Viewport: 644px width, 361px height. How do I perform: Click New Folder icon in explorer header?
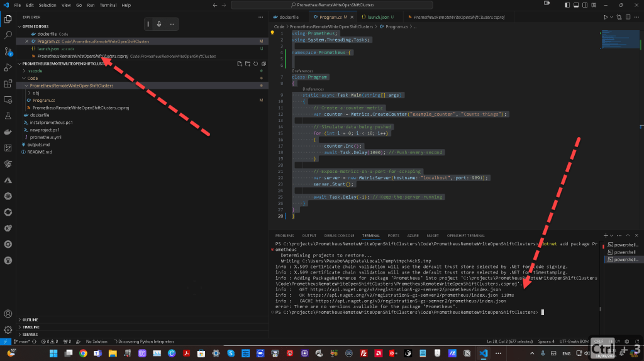click(x=248, y=64)
